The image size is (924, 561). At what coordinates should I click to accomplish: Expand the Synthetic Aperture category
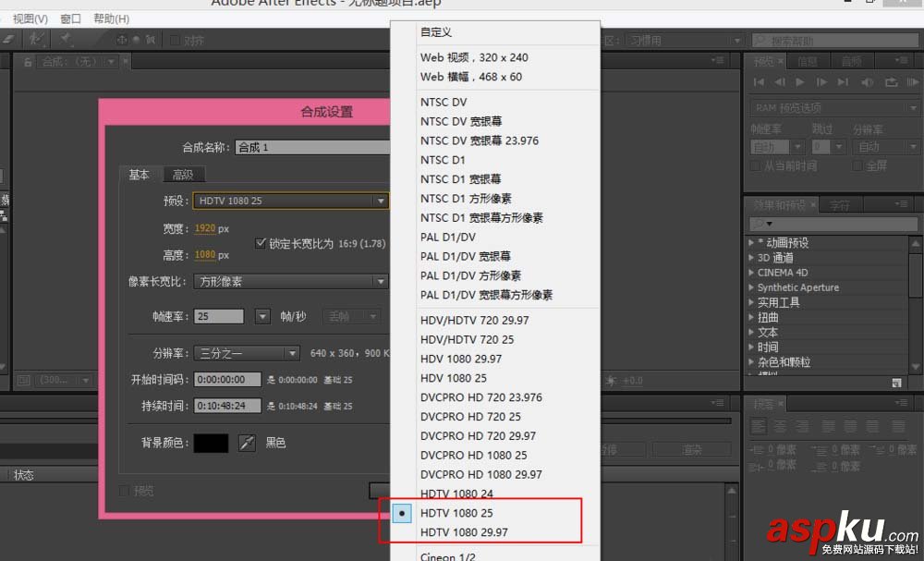pyautogui.click(x=750, y=287)
